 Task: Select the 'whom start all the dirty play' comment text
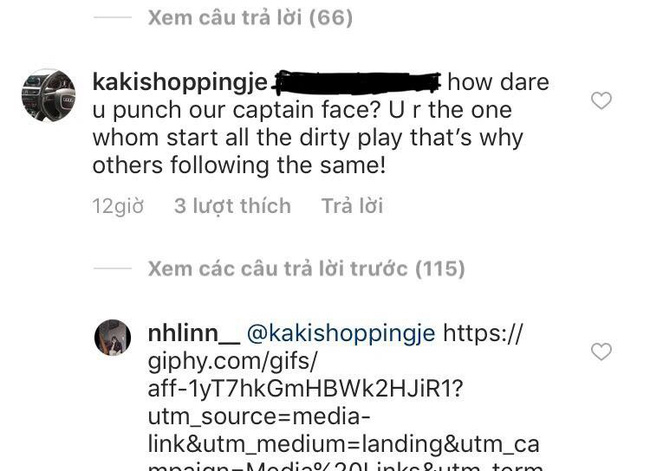click(247, 138)
